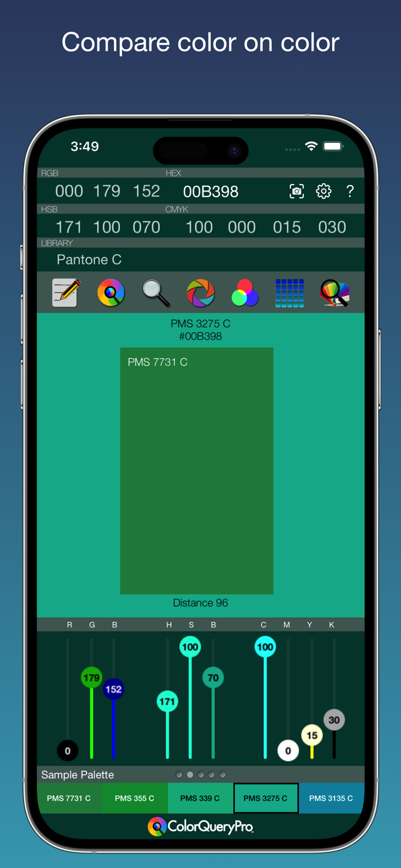Tap the cyan slider knob showing 100
Viewport: 401px width, 868px height.
pyautogui.click(x=265, y=647)
